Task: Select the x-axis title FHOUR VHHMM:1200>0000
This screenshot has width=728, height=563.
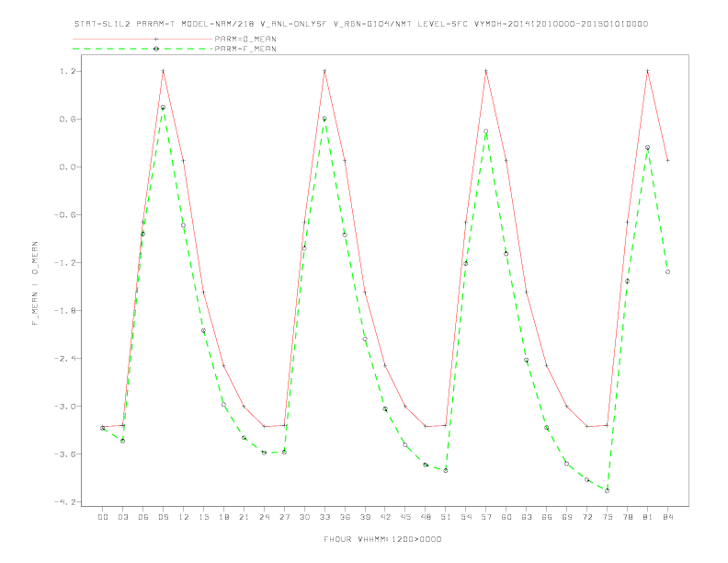Action: pyautogui.click(x=382, y=539)
